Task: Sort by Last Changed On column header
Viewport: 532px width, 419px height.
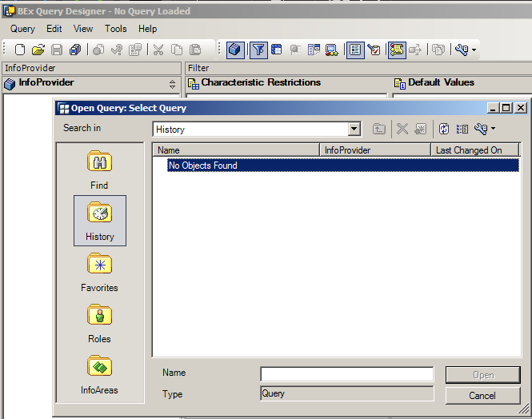Action: click(x=475, y=150)
